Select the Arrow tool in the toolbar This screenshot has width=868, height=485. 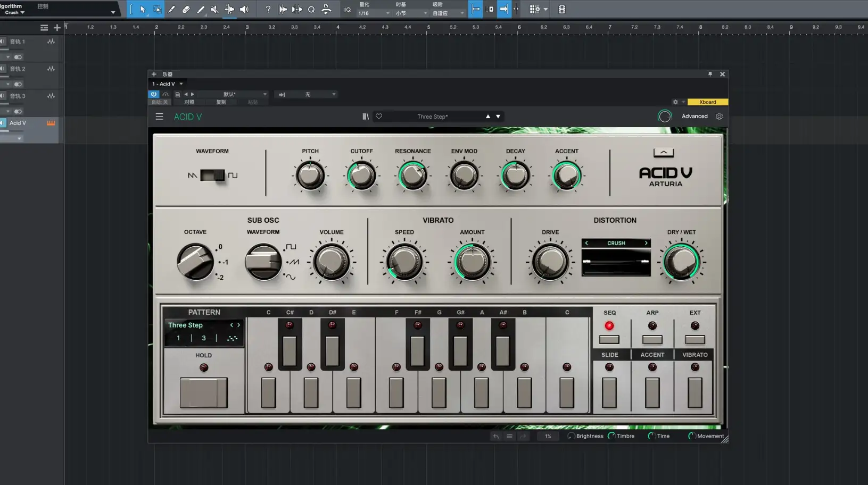pos(142,9)
